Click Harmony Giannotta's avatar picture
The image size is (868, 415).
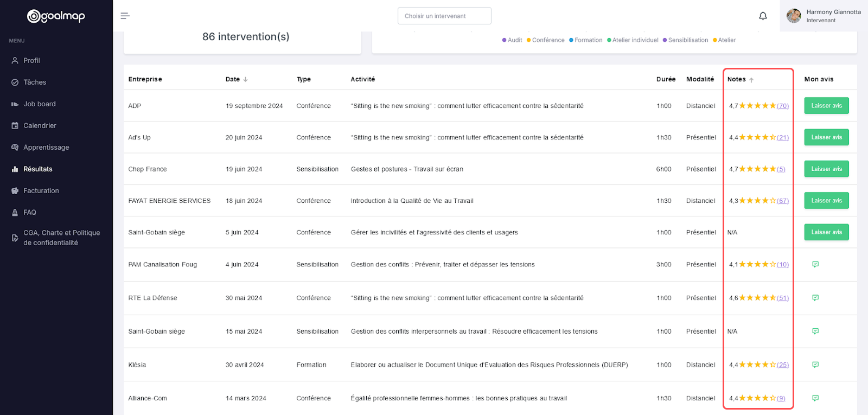(x=794, y=16)
